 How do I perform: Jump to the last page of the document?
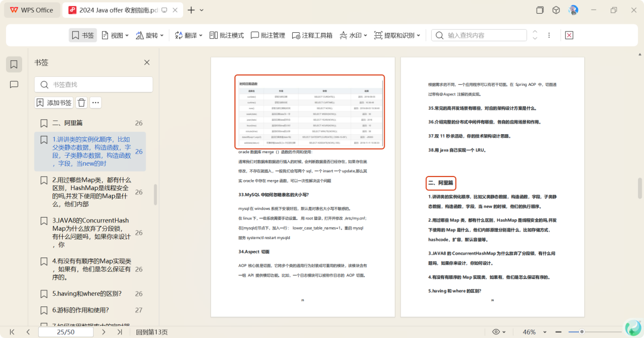click(x=120, y=331)
